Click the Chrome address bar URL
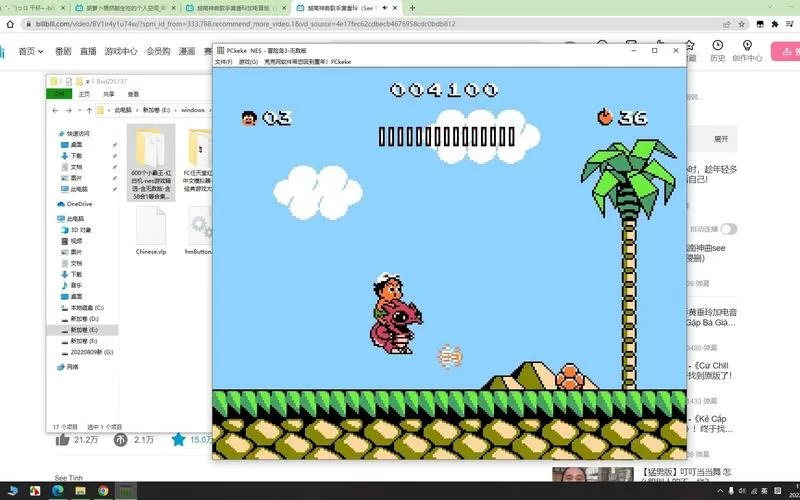 245,24
